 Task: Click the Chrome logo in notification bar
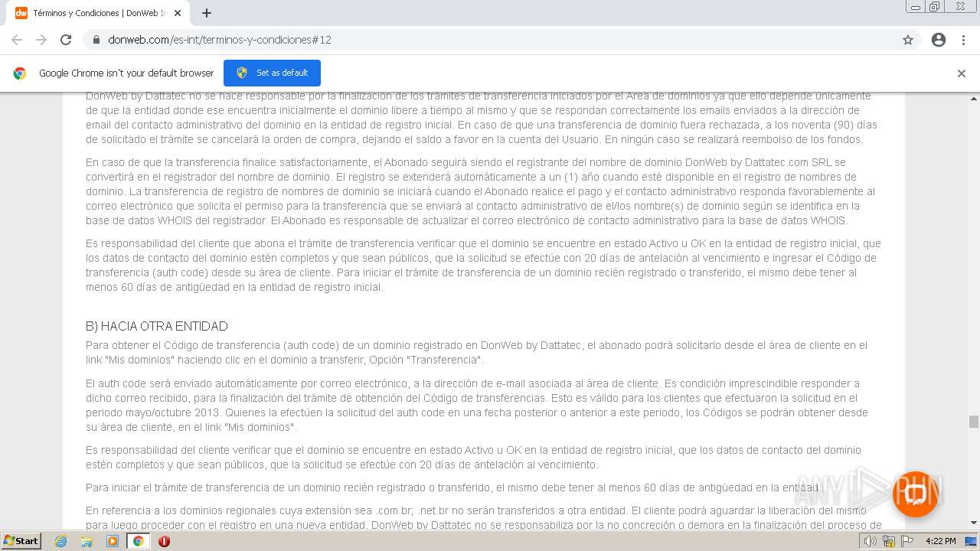click(20, 73)
